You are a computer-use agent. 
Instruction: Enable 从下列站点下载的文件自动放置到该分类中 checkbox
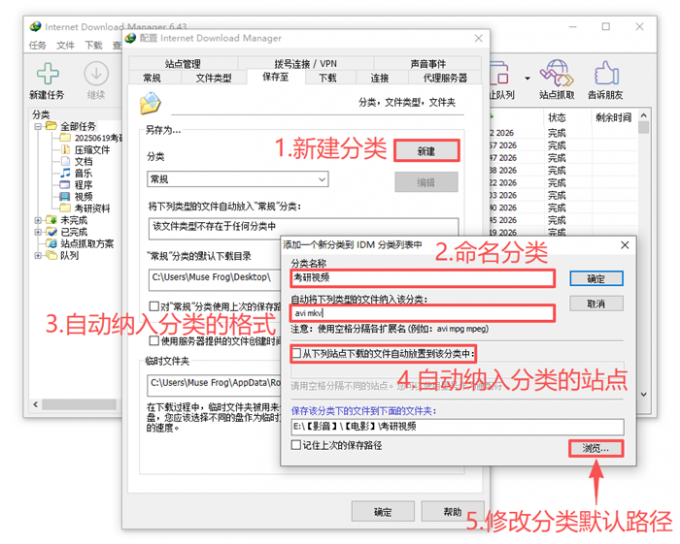point(296,353)
